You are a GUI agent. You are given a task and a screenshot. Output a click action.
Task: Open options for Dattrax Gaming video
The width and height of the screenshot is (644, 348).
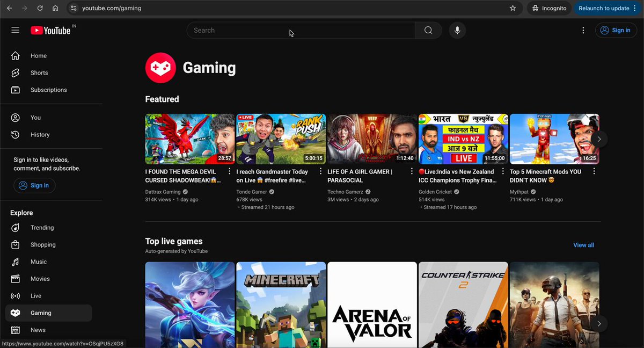click(x=230, y=172)
